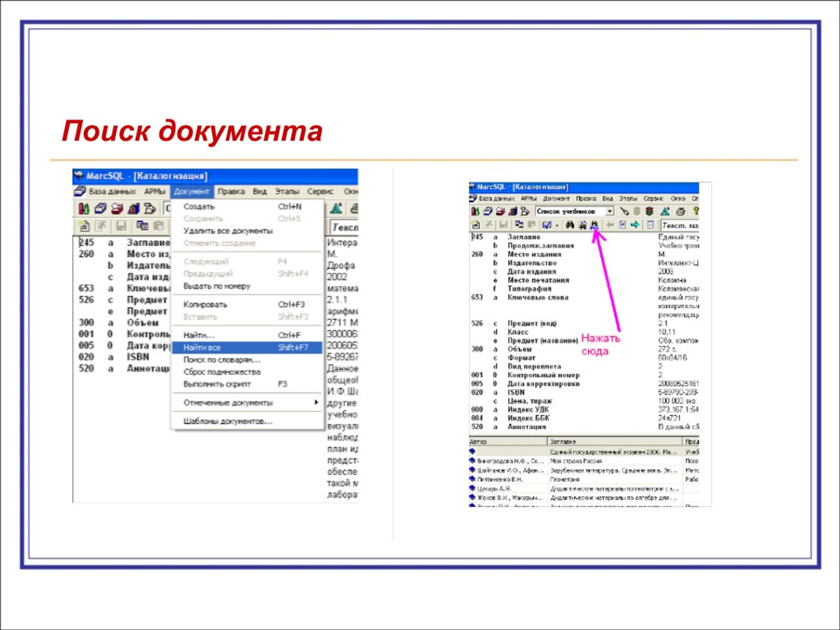
Task: Select Шаблоны документов… menu entry
Action: pyautogui.click(x=247, y=421)
